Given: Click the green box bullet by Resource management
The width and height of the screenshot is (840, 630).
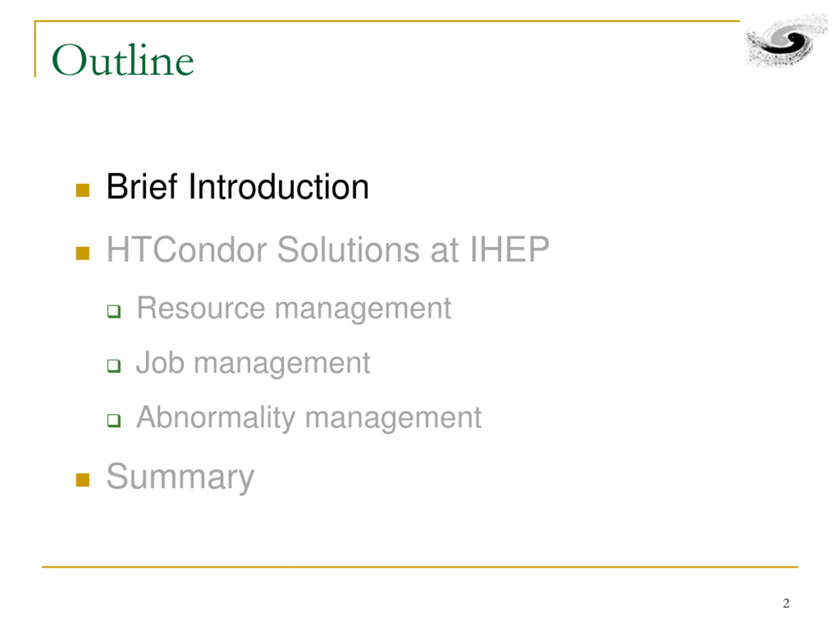Looking at the screenshot, I should tap(114, 311).
